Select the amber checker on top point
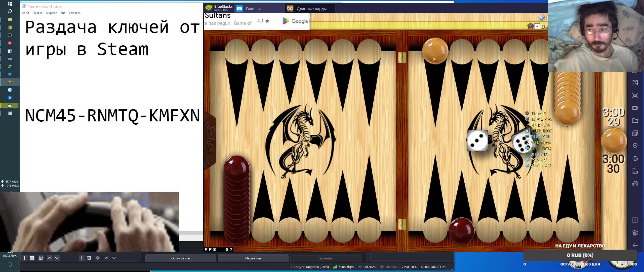The image size is (644, 272). (435, 51)
